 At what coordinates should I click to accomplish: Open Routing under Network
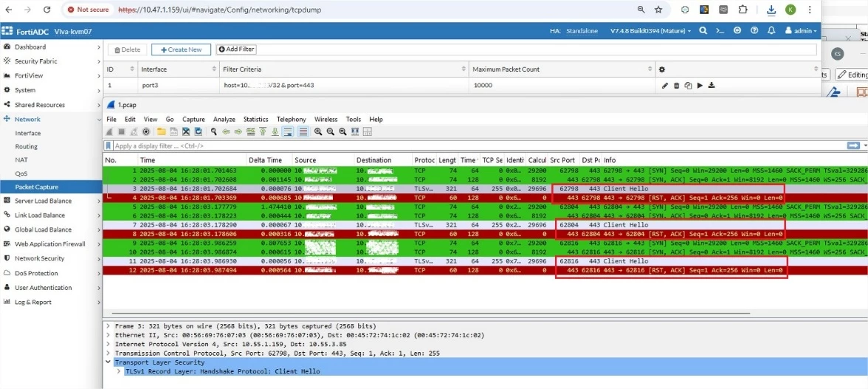click(x=27, y=147)
